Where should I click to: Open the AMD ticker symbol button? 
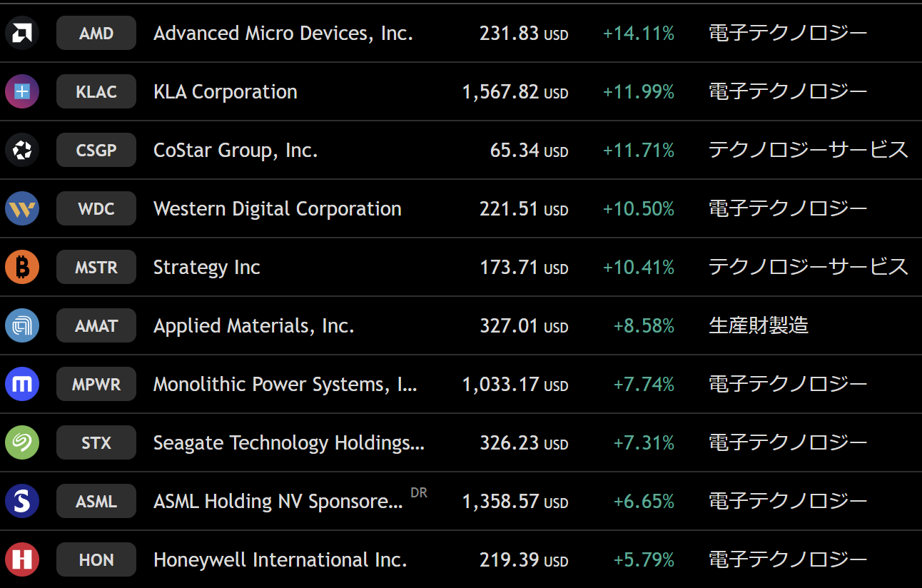coord(96,33)
